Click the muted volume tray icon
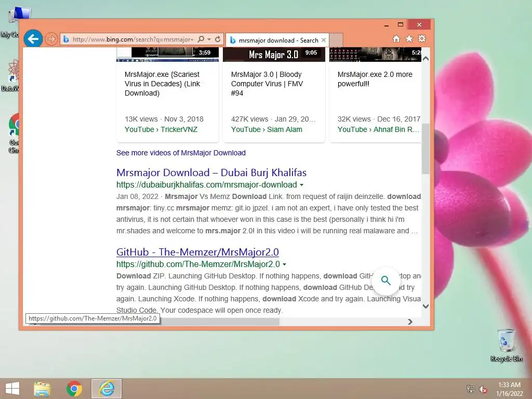This screenshot has height=399, width=532. coord(483,389)
